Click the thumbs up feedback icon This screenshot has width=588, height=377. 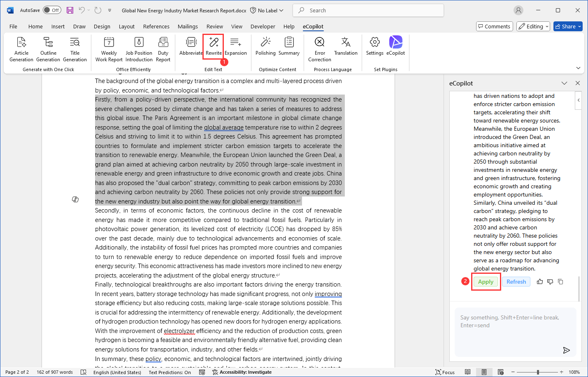[540, 282]
